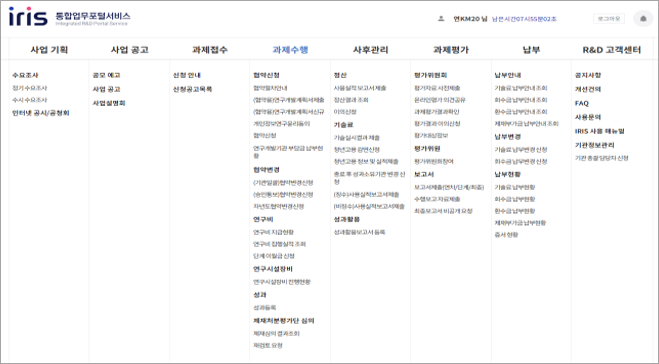This screenshot has height=364, width=659.
Task: Open 공모 예고
Action: pos(106,75)
